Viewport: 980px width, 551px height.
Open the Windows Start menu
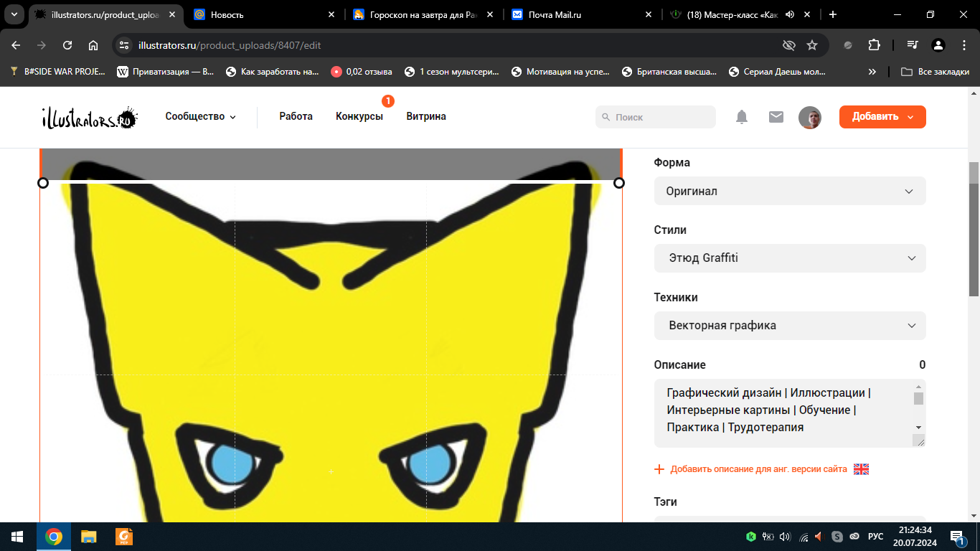coord(17,537)
